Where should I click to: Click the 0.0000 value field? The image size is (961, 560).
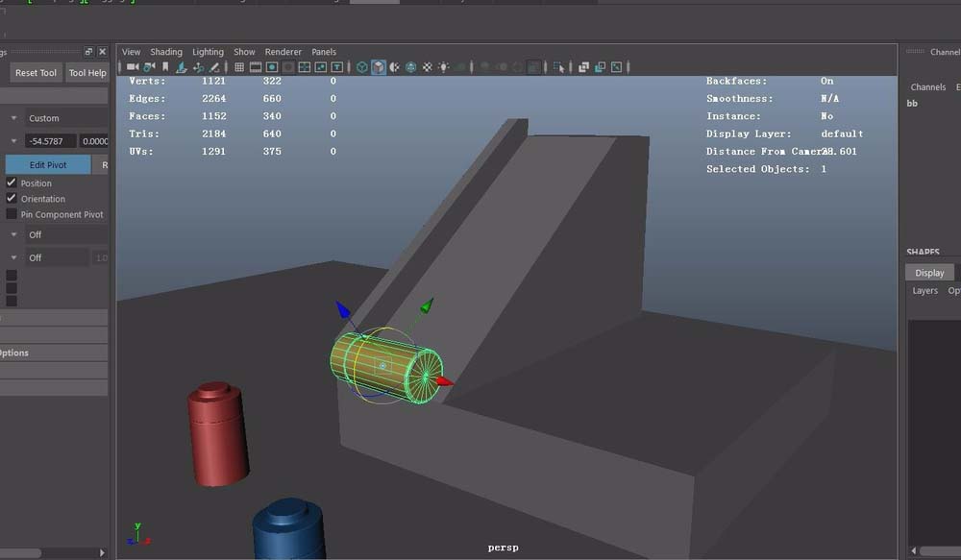tap(94, 141)
